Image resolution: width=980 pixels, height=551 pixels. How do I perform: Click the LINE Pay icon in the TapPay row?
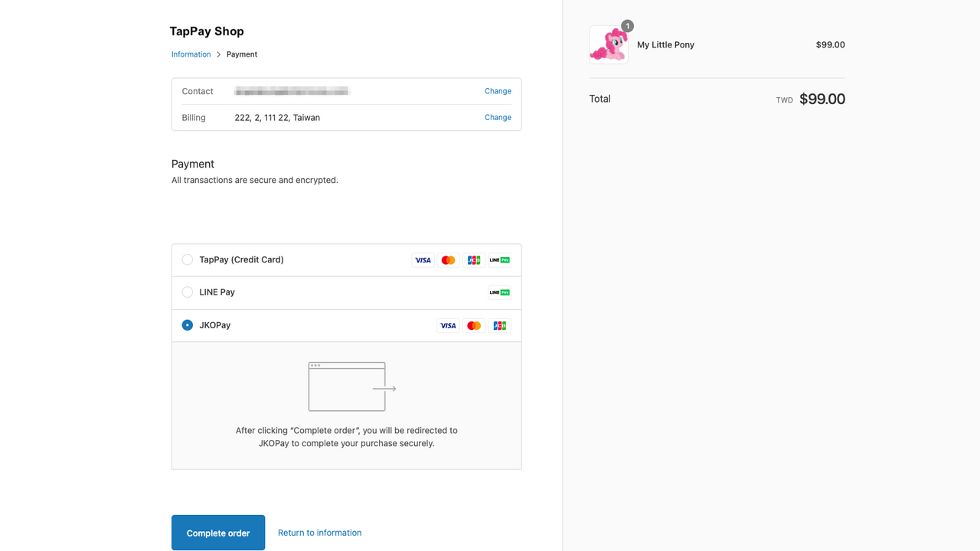pos(500,260)
